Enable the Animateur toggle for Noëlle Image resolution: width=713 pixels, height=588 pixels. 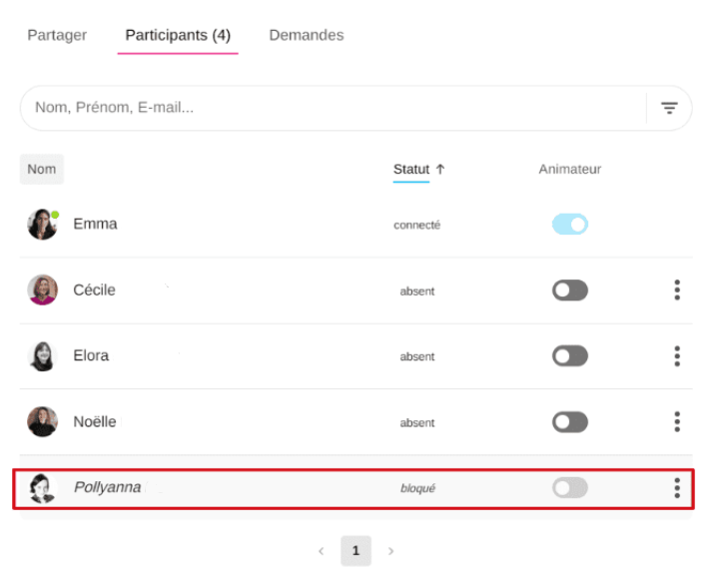click(570, 422)
